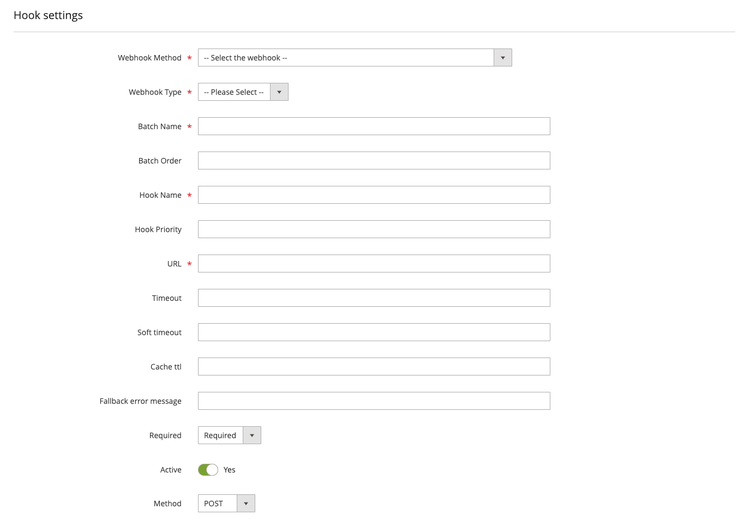Select the Hook Priority input
750x527 pixels.
coord(374,229)
